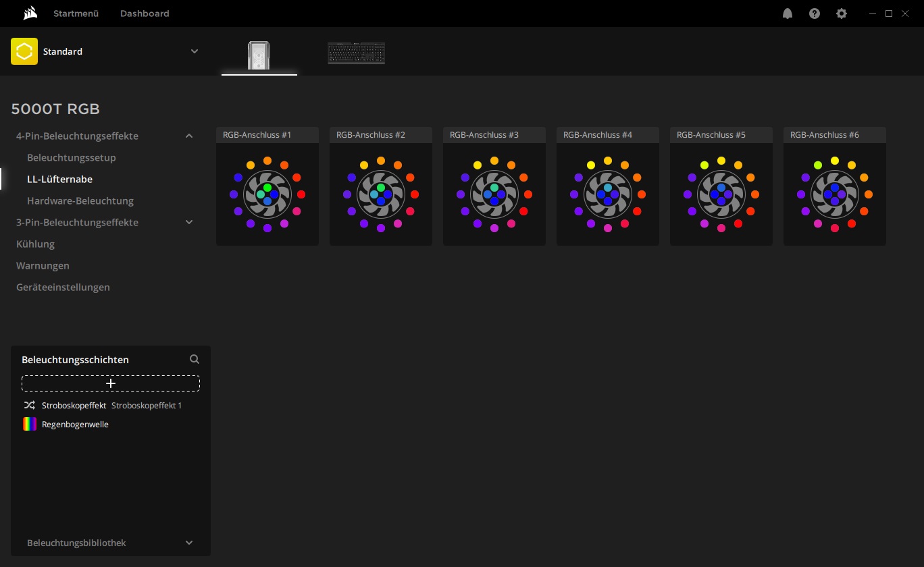Expand the Beleuchtungsbibliothek panel

click(189, 543)
